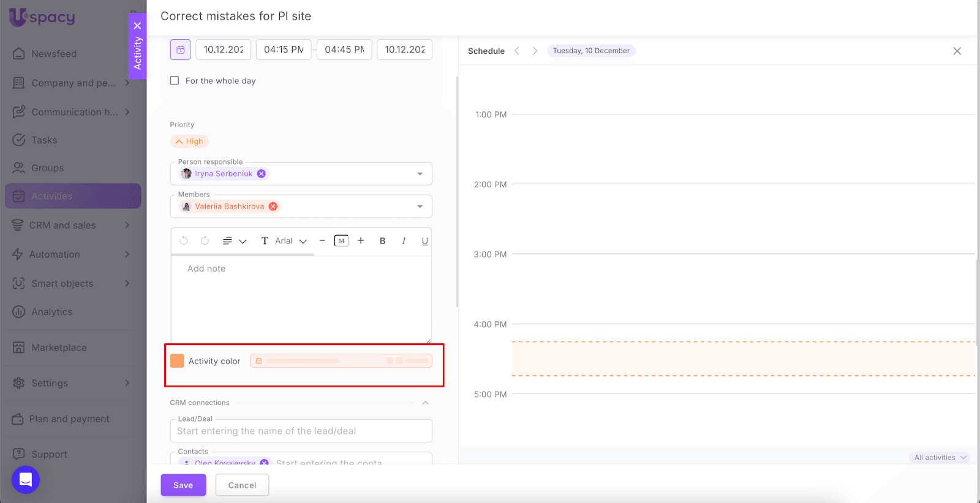Change the High priority toggle
980x503 pixels.
[x=189, y=141]
